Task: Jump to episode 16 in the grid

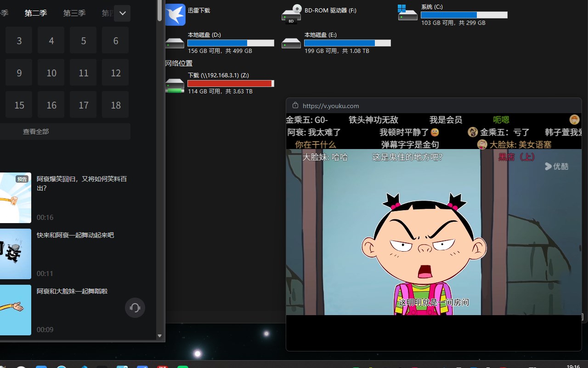Action: click(51, 105)
